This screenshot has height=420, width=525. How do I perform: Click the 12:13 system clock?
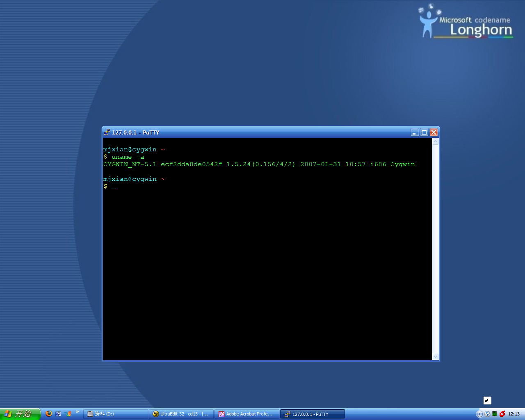coord(514,414)
